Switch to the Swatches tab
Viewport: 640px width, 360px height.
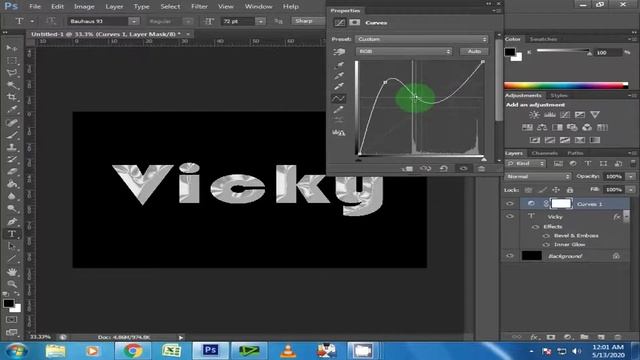543,39
